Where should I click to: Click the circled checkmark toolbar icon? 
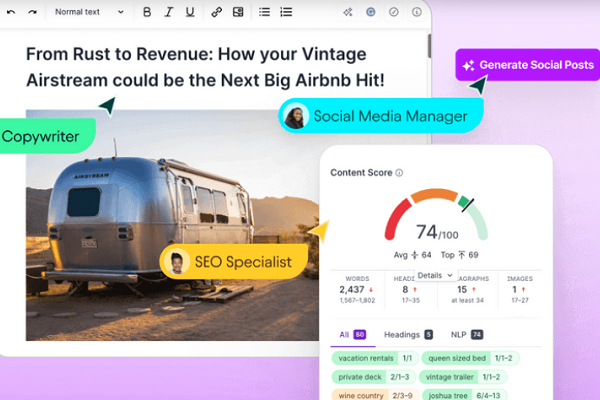[x=393, y=12]
